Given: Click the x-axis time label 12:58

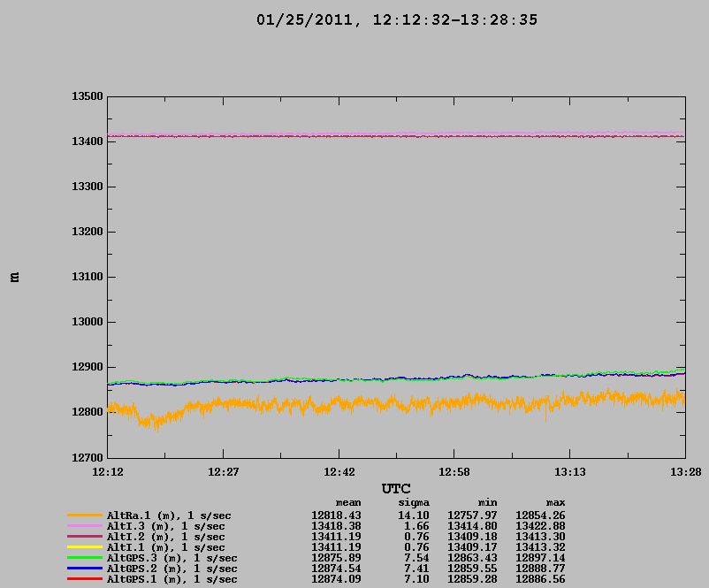Looking at the screenshot, I should [x=454, y=472].
